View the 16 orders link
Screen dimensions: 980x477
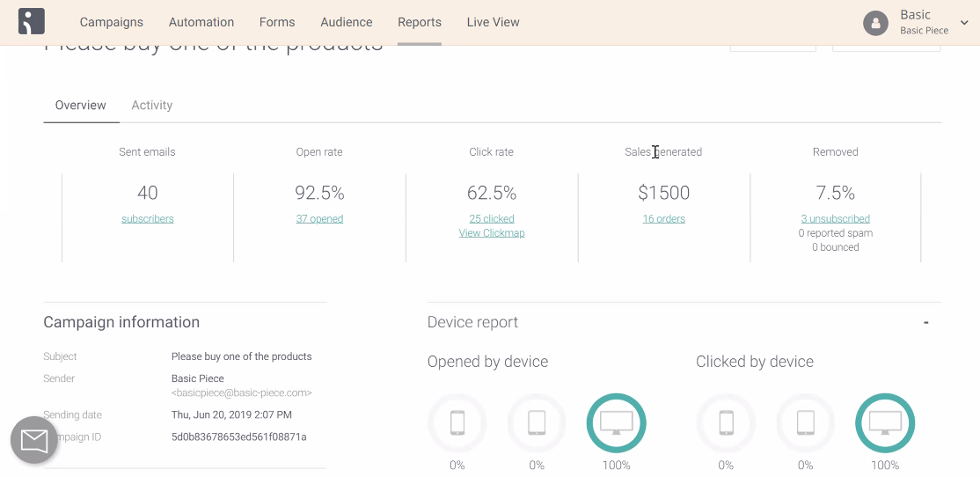[x=663, y=219]
